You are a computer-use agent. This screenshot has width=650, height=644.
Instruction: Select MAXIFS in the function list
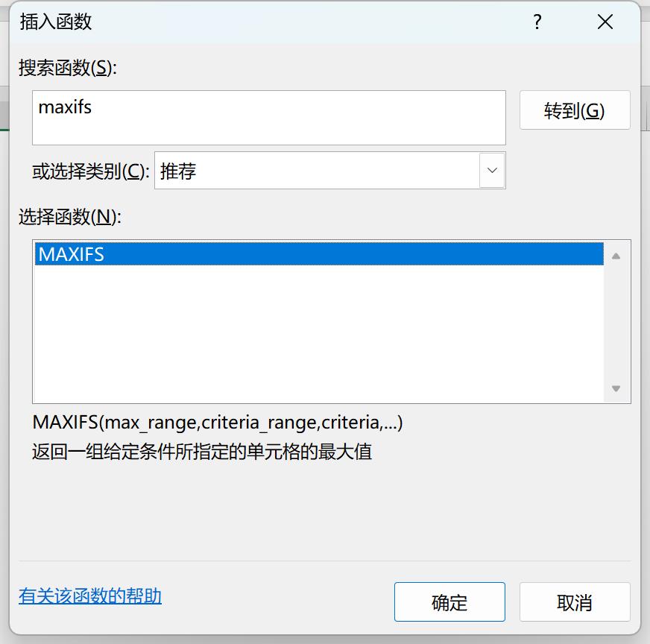[x=319, y=253]
